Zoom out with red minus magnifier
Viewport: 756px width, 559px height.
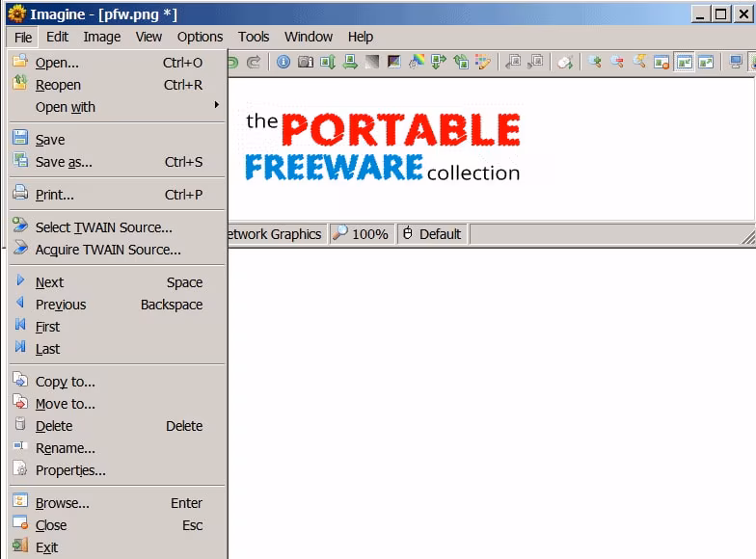coord(617,62)
